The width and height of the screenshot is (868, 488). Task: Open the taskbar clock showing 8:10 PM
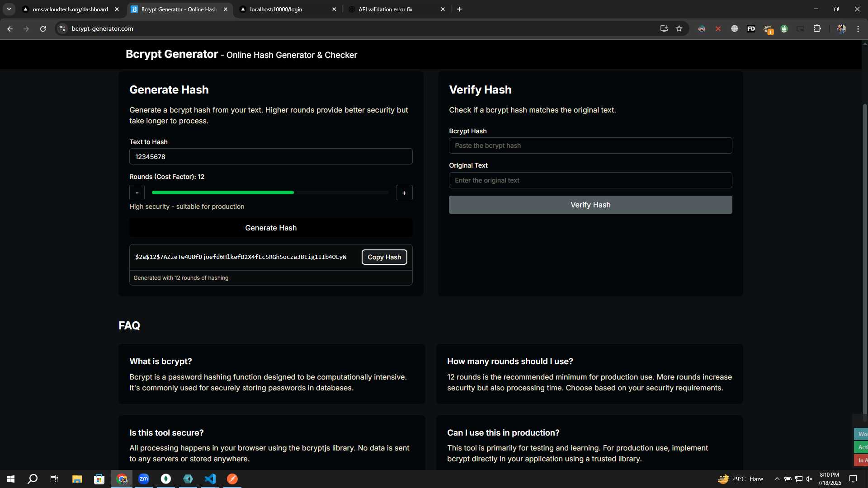[830, 479]
